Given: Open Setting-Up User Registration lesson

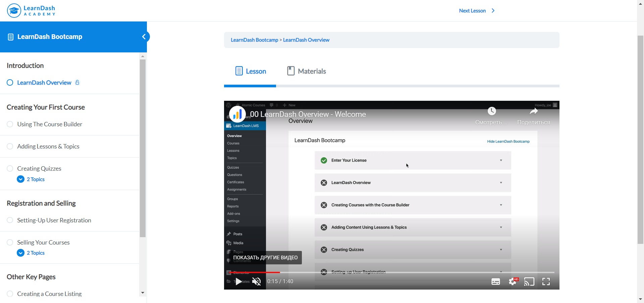Looking at the screenshot, I should pyautogui.click(x=54, y=220).
